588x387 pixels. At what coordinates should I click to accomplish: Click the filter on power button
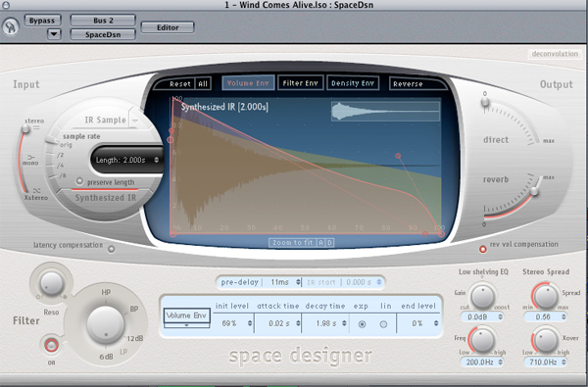(x=51, y=345)
